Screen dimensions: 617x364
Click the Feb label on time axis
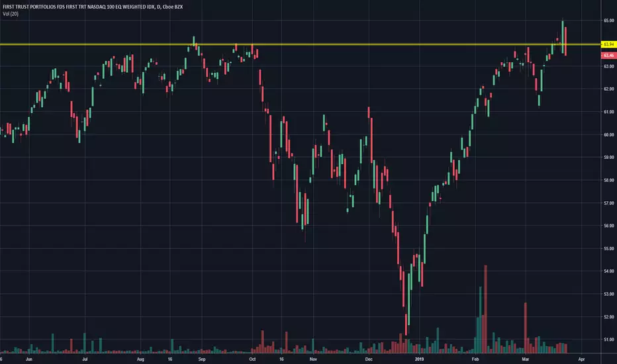[x=475, y=359]
